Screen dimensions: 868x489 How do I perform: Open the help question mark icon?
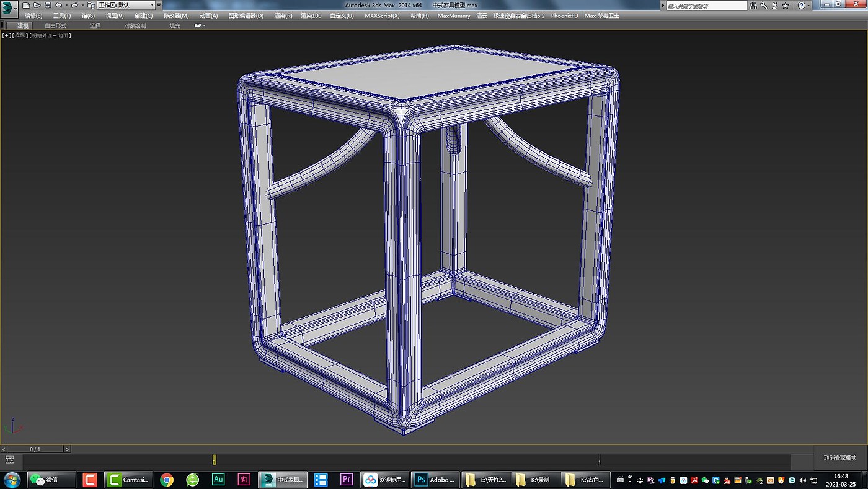[x=800, y=5]
